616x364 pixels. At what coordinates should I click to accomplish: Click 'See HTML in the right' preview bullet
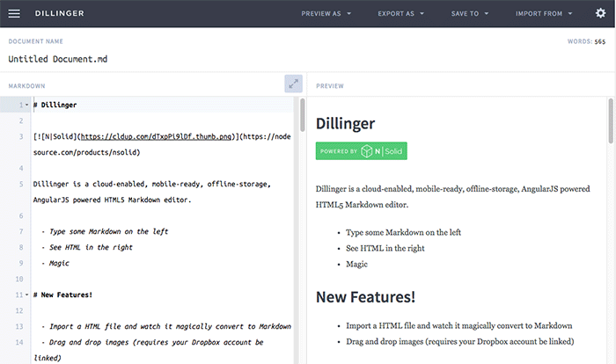point(385,248)
